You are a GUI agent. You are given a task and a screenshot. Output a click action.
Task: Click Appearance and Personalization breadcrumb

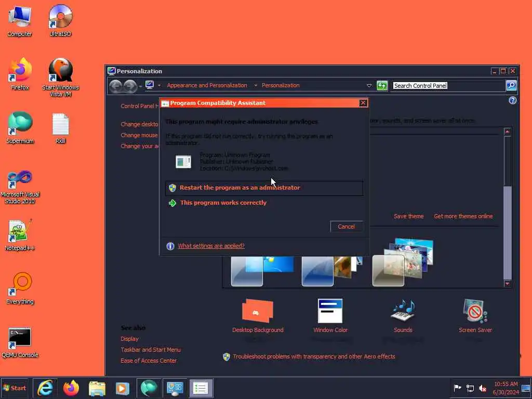click(207, 86)
